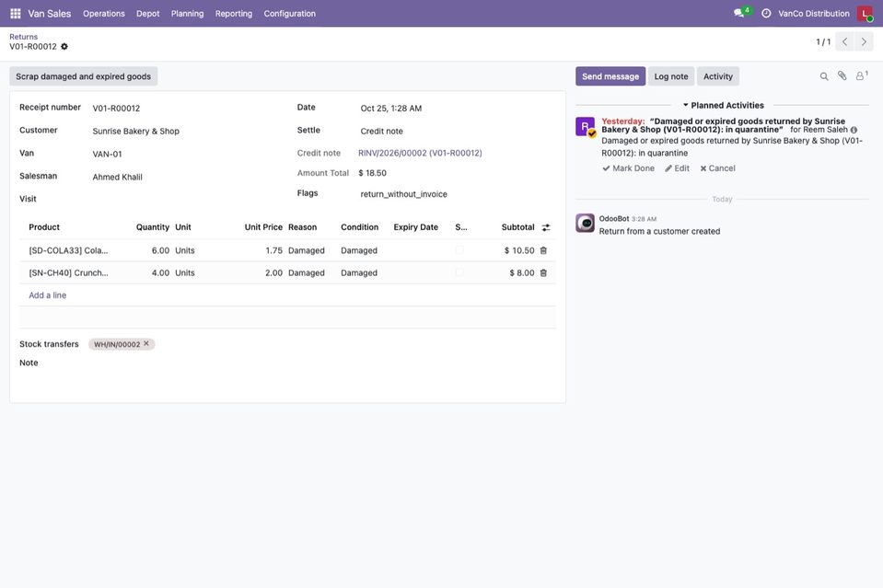Open the user avatar menu
883x588 pixels.
[865, 14]
